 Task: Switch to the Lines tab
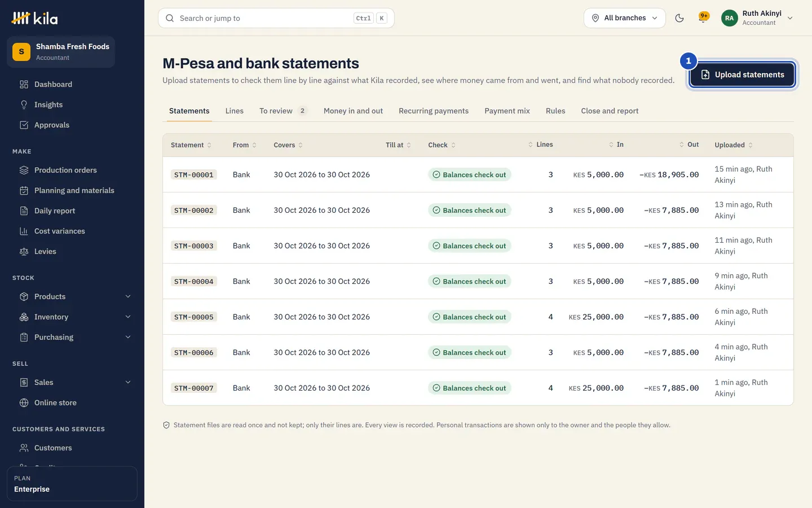coord(234,111)
